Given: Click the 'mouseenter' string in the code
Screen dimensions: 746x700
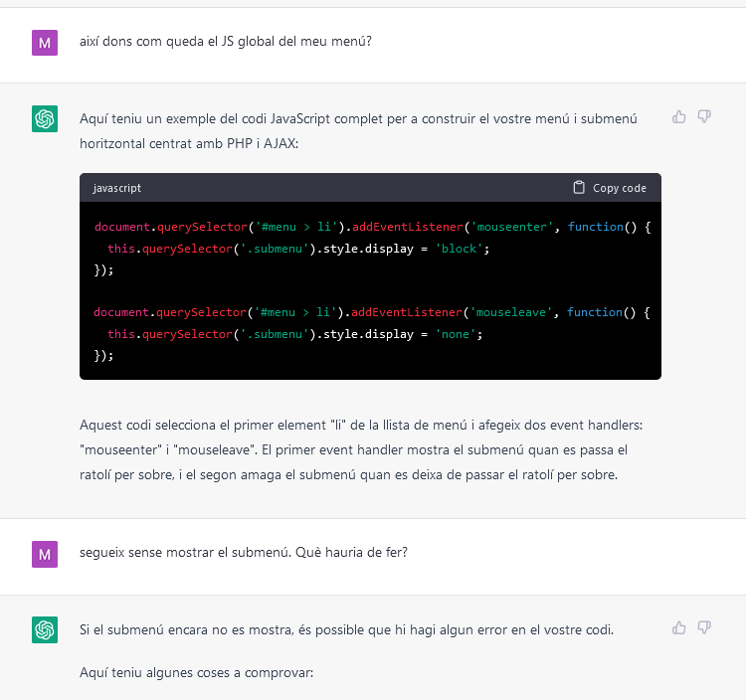Looking at the screenshot, I should [508, 227].
